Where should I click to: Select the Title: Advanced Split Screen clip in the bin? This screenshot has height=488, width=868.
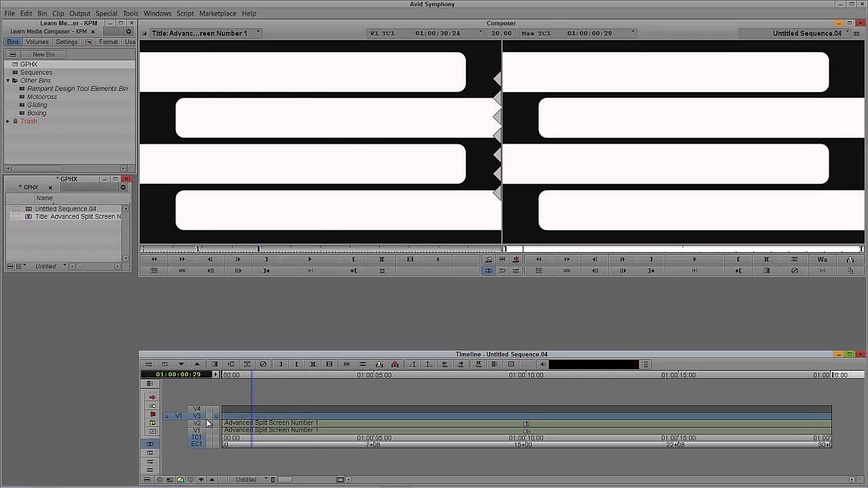pos(77,217)
